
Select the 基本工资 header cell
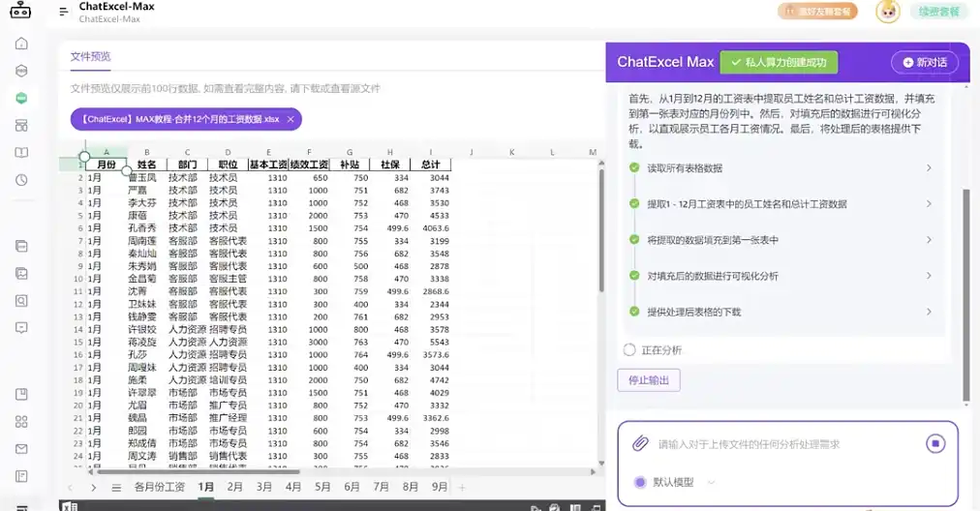tap(268, 165)
